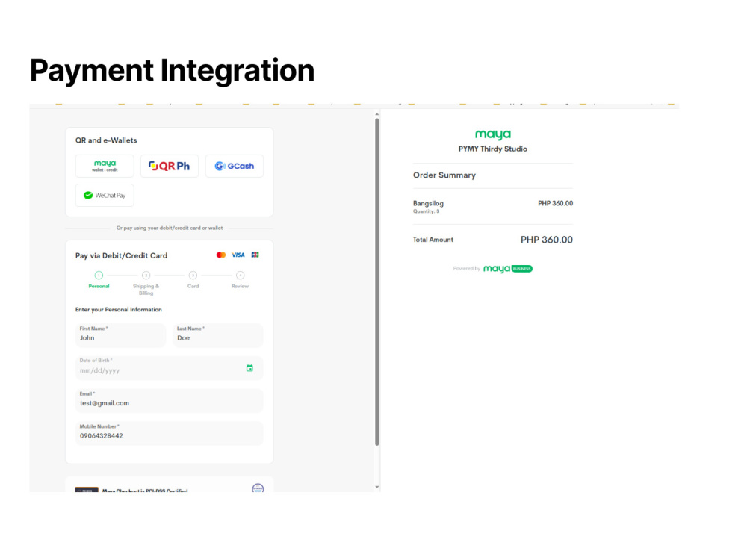Click the scrollbar down arrow
The image size is (747, 560).
[376, 487]
